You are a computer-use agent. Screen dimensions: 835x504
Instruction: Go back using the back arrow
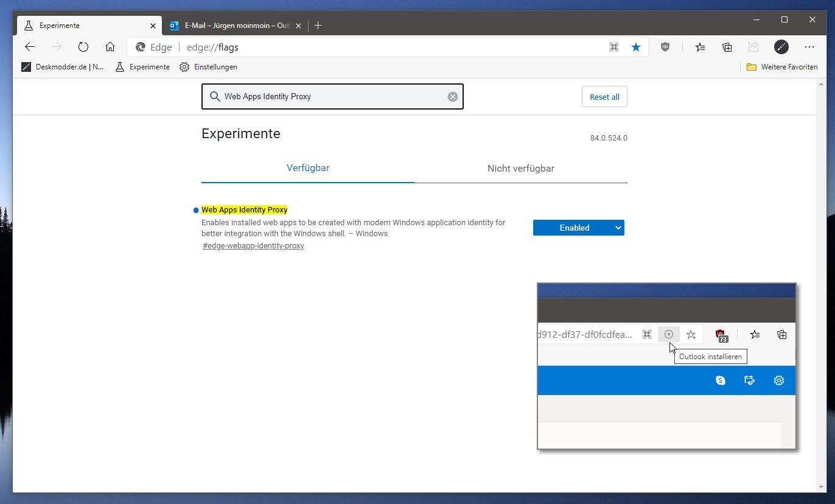30,47
